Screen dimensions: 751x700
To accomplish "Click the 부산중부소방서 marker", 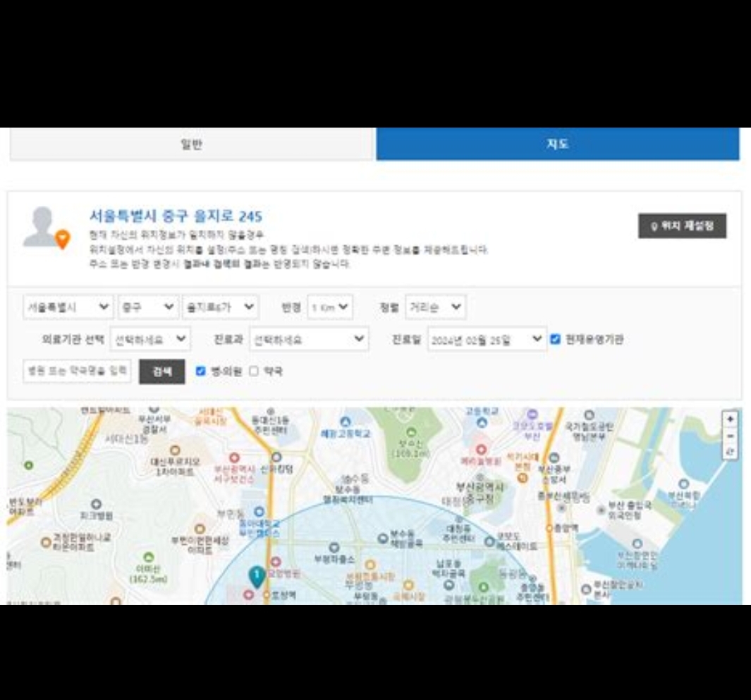I will pos(554,458).
